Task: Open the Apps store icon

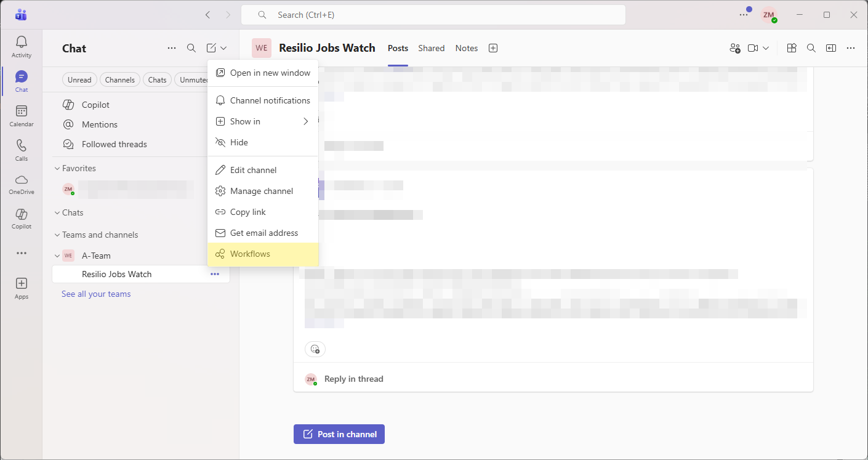Action: pyautogui.click(x=22, y=288)
